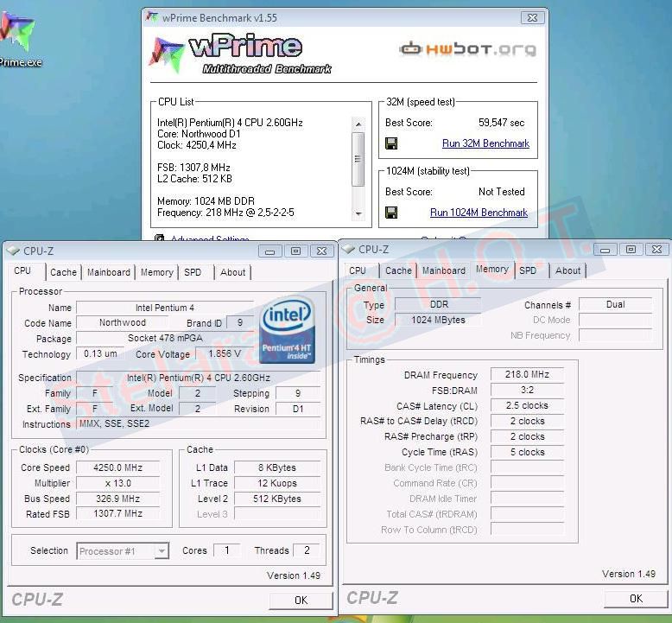Open Cache tab in right CPU-Z window
The width and height of the screenshot is (672, 623).
(x=398, y=270)
